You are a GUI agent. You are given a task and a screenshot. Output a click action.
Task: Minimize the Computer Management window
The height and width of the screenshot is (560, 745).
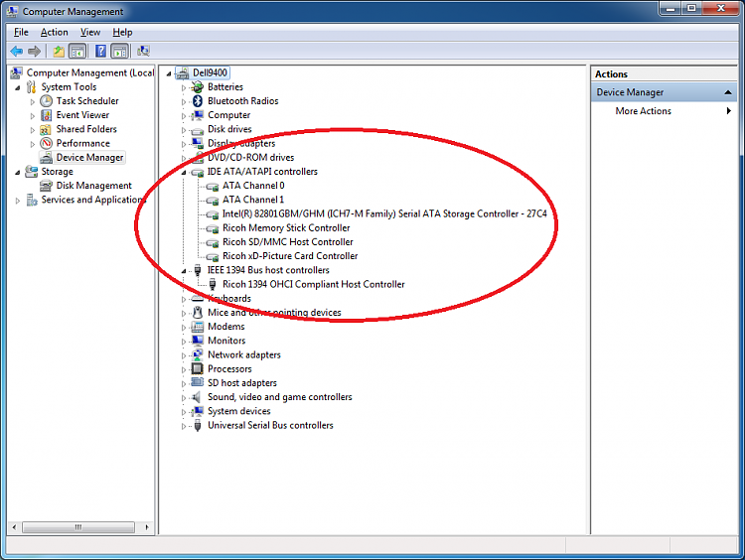click(670, 8)
